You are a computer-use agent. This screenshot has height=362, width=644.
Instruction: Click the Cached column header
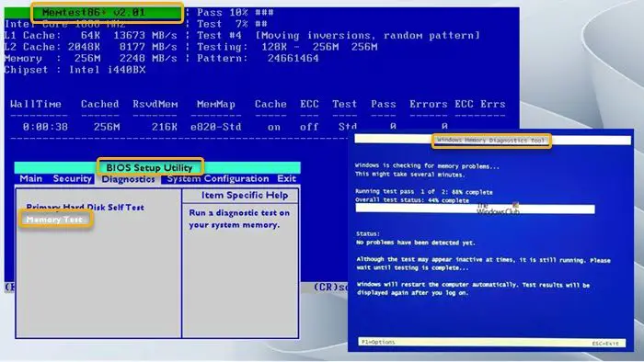point(99,104)
